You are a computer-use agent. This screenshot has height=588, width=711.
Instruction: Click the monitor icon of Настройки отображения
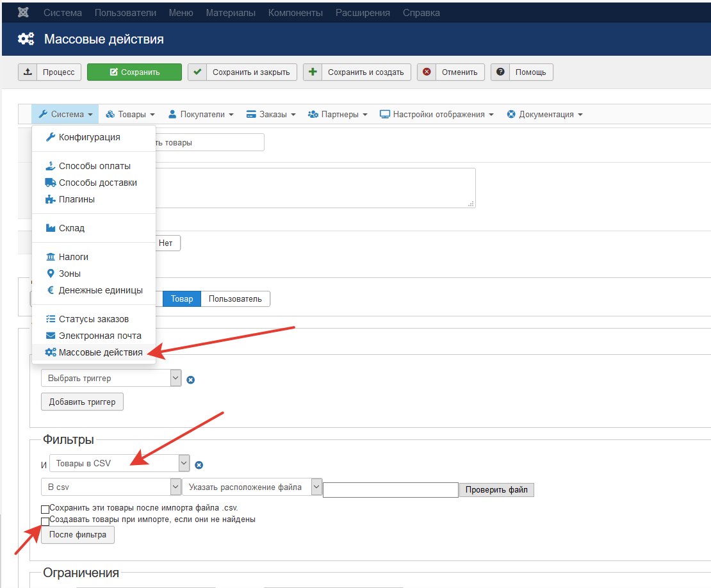pos(385,114)
